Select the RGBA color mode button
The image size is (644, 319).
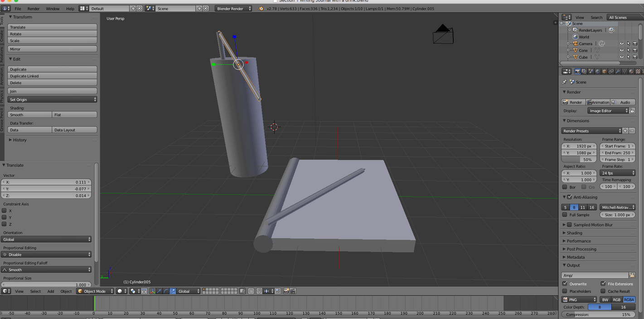(629, 299)
